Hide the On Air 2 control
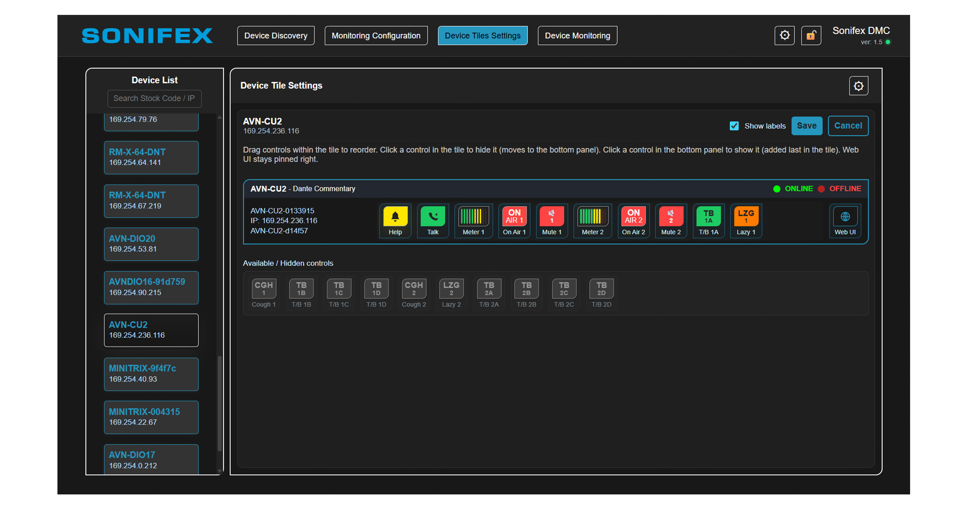980x519 pixels. pyautogui.click(x=633, y=221)
